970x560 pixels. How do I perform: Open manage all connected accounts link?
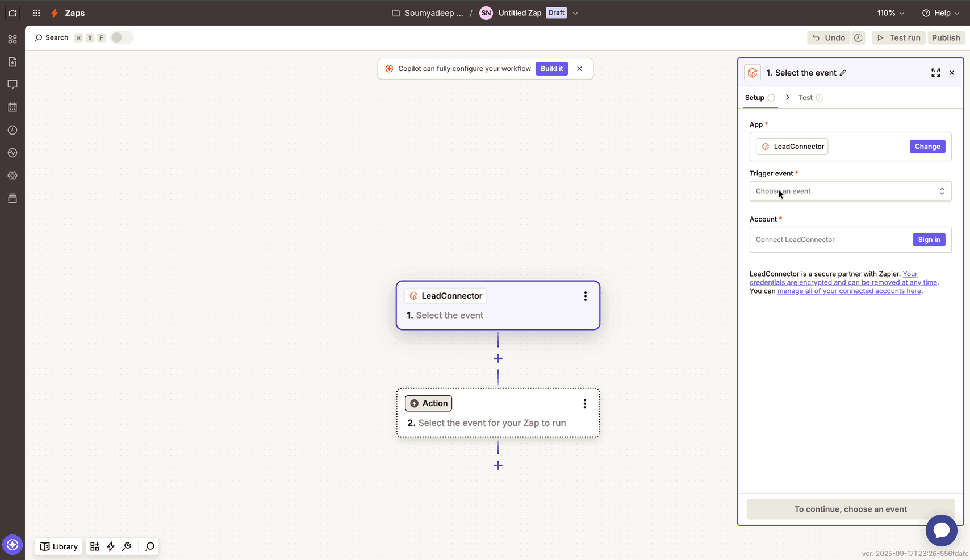(848, 291)
